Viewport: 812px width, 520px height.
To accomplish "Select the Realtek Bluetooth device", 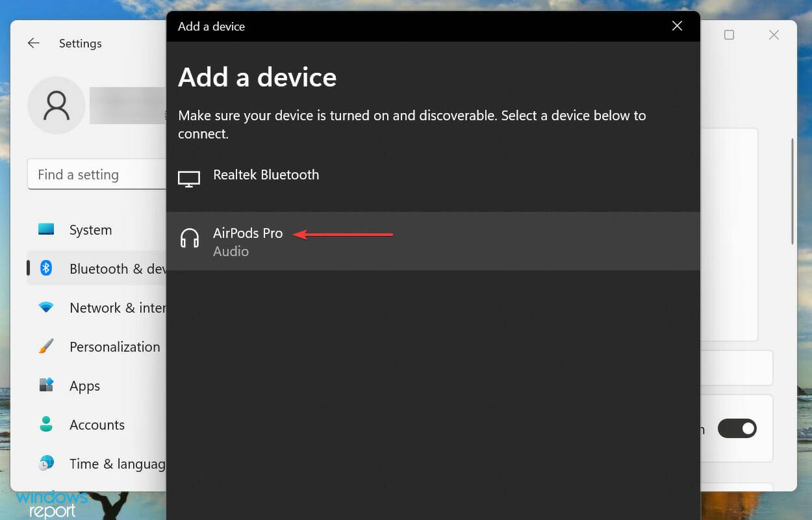I will click(x=266, y=175).
